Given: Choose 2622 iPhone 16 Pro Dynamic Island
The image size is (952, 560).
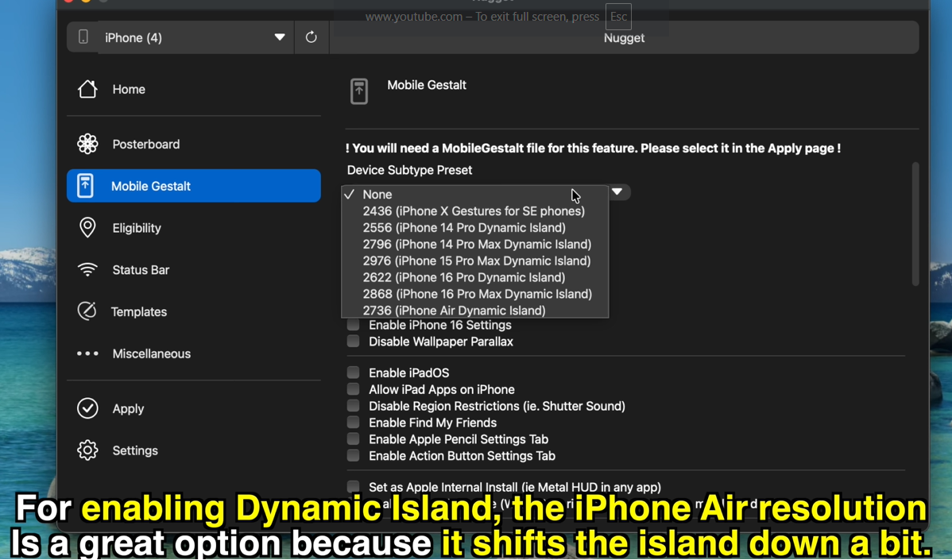Looking at the screenshot, I should pyautogui.click(x=474, y=277).
